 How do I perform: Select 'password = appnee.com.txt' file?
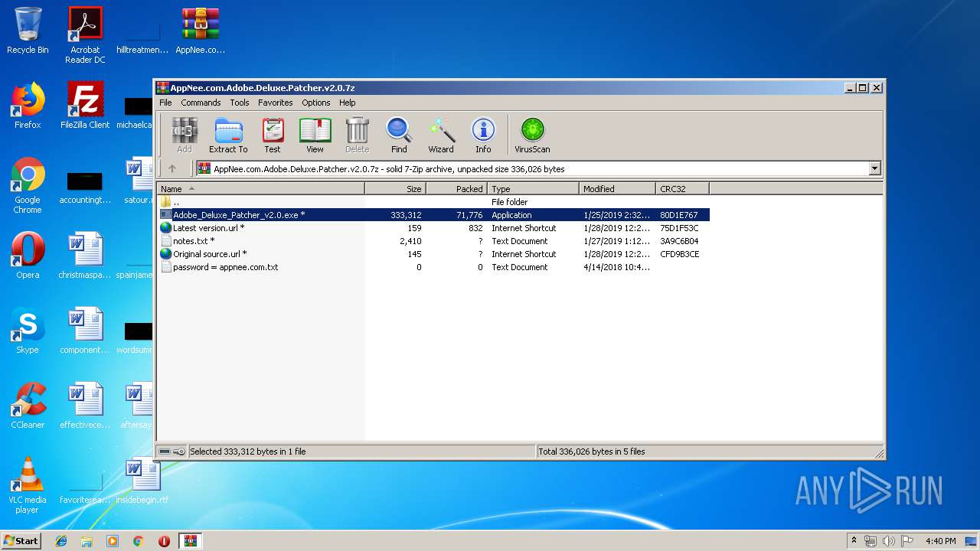(x=433, y=267)
